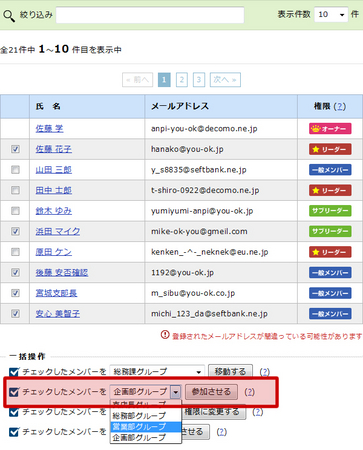
Task: Open member 田中 士郎 profile link
Action: point(54,190)
